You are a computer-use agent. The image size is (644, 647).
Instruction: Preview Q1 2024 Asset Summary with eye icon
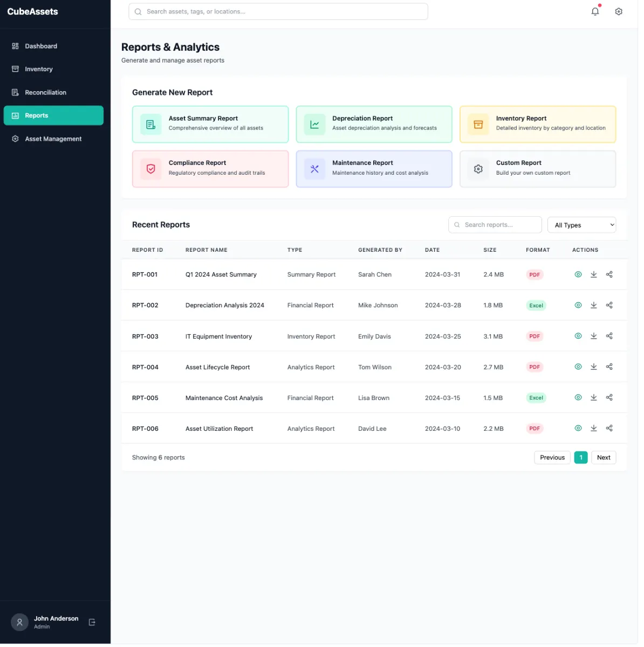pyautogui.click(x=578, y=274)
